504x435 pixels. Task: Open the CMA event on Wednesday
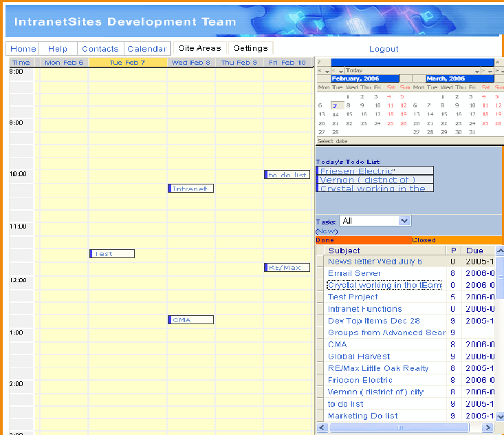(190, 319)
